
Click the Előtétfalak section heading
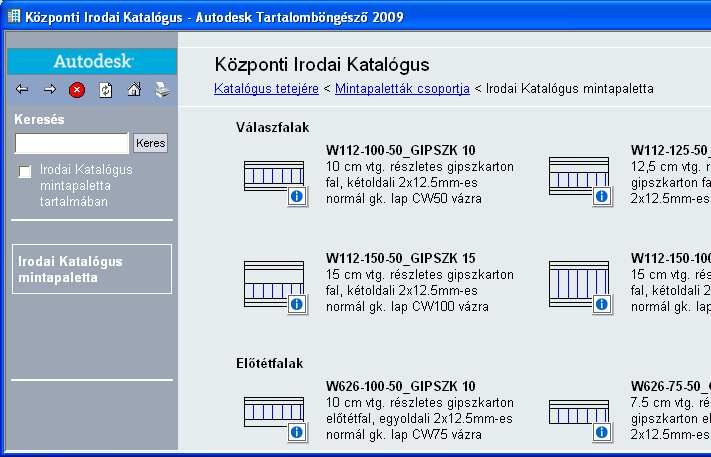(270, 363)
